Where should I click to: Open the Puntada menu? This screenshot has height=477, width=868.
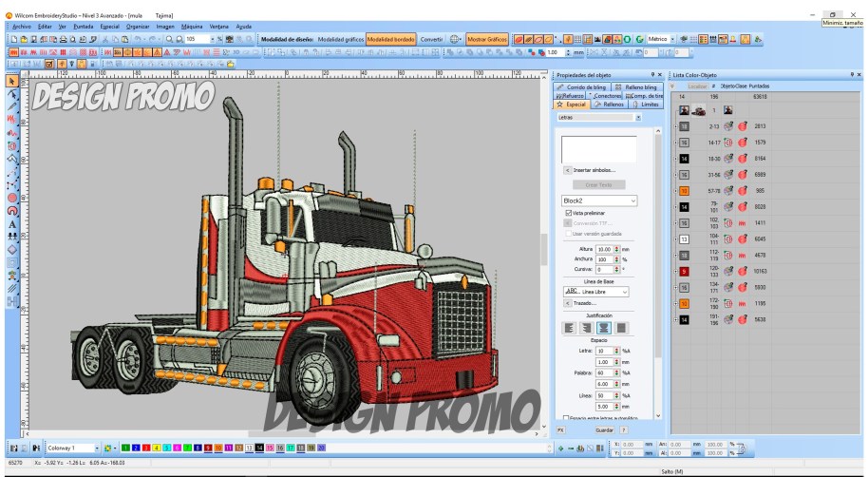[x=83, y=26]
